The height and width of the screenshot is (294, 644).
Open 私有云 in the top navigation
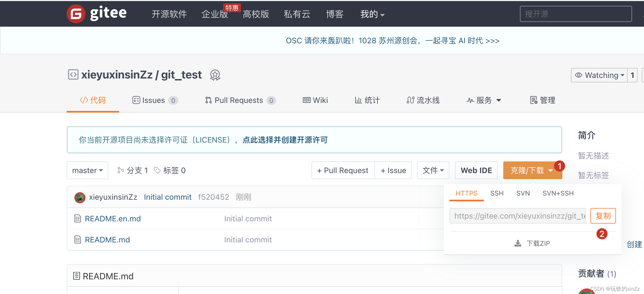pyautogui.click(x=297, y=14)
